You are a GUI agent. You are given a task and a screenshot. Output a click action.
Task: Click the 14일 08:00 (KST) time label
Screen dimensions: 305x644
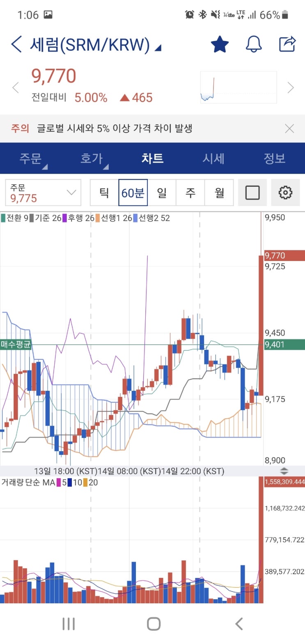pyautogui.click(x=130, y=471)
